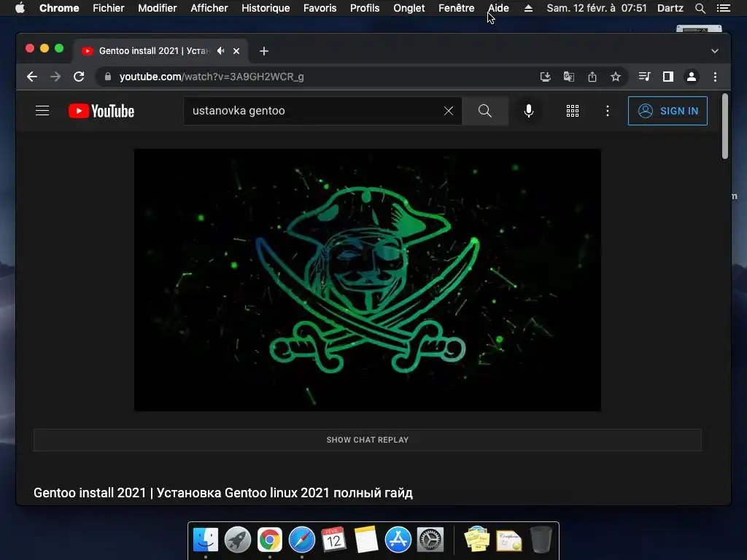
Task: Open the YouTube guide hamburger menu
Action: click(42, 111)
